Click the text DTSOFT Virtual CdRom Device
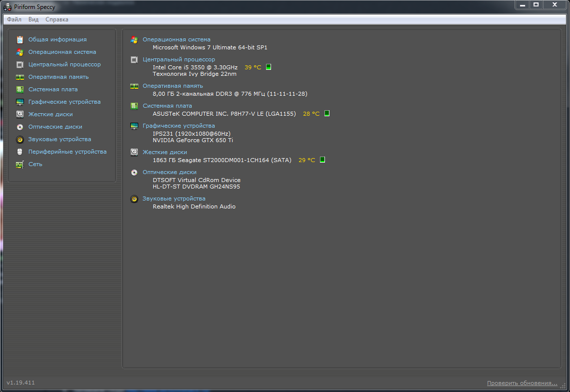570x392 pixels. point(196,180)
